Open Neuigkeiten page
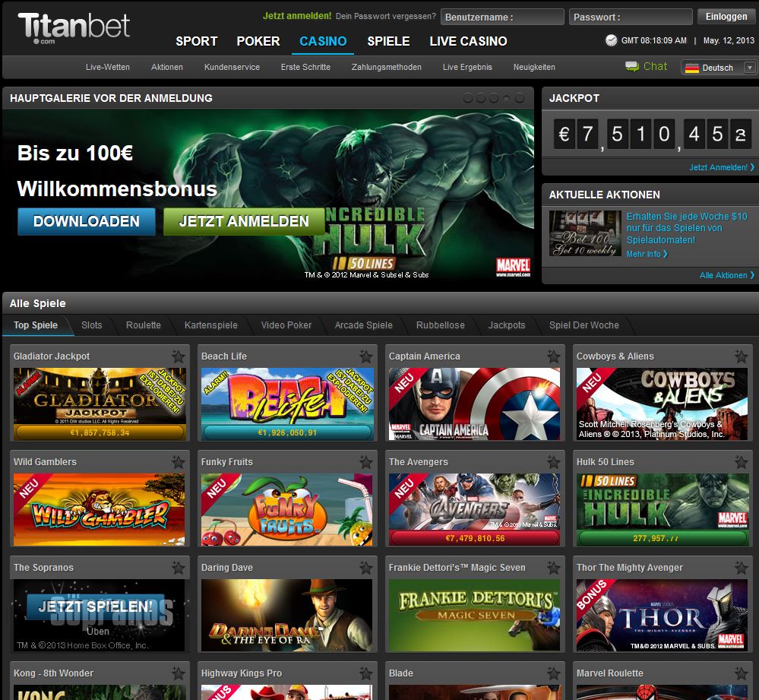The width and height of the screenshot is (759, 700). [534, 68]
